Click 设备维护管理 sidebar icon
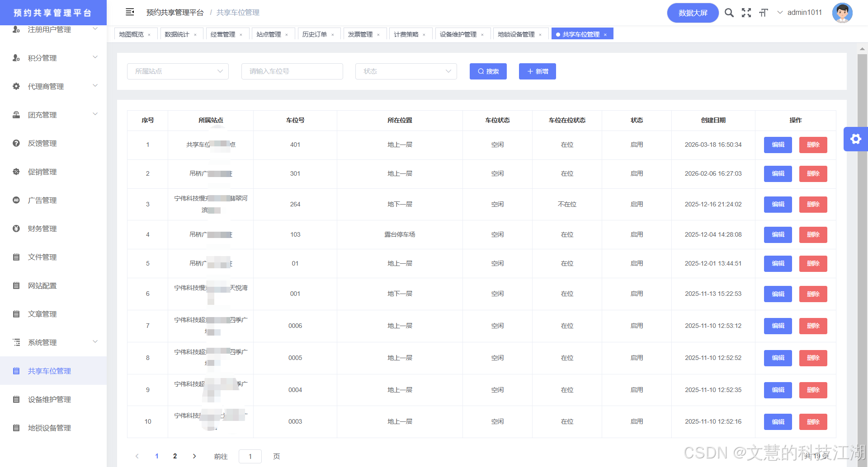 (x=16, y=399)
